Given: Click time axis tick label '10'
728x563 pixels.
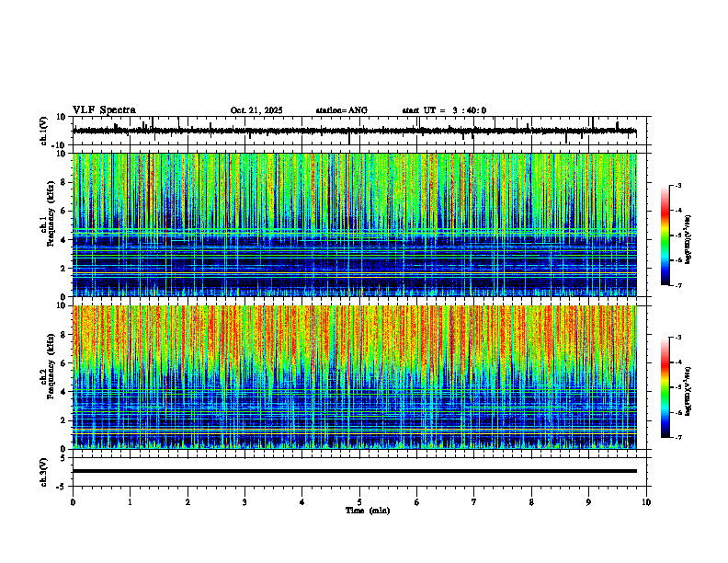Looking at the screenshot, I should click(646, 502).
